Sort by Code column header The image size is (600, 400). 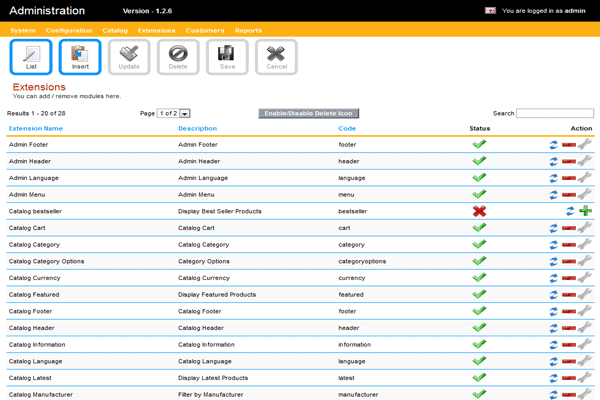pos(347,129)
